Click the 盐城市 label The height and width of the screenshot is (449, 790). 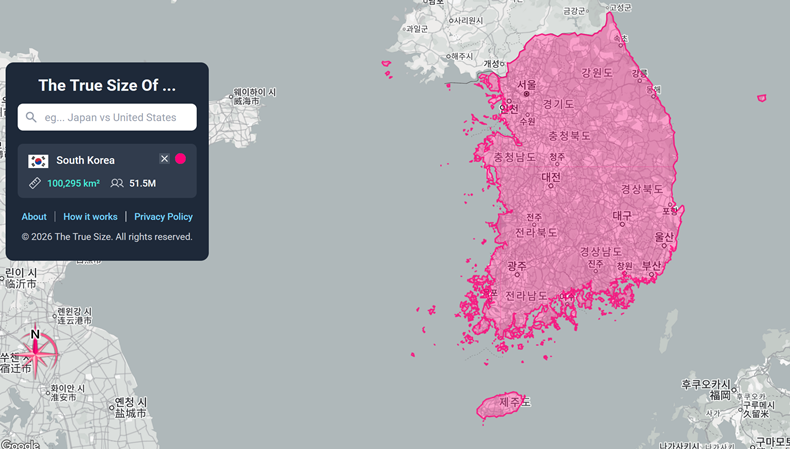[130, 413]
